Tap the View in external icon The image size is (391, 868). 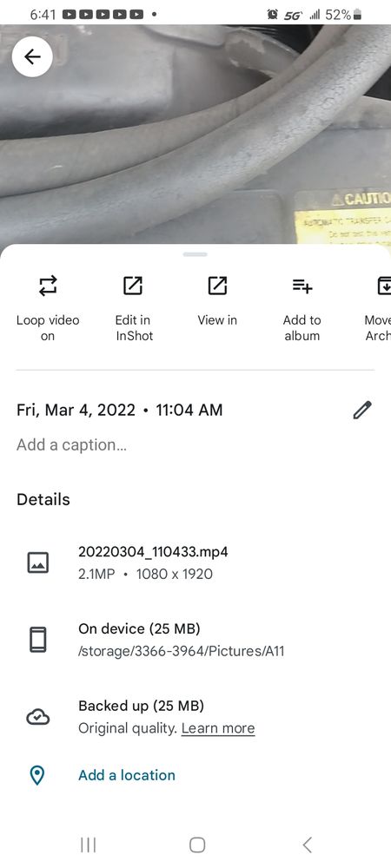click(217, 286)
